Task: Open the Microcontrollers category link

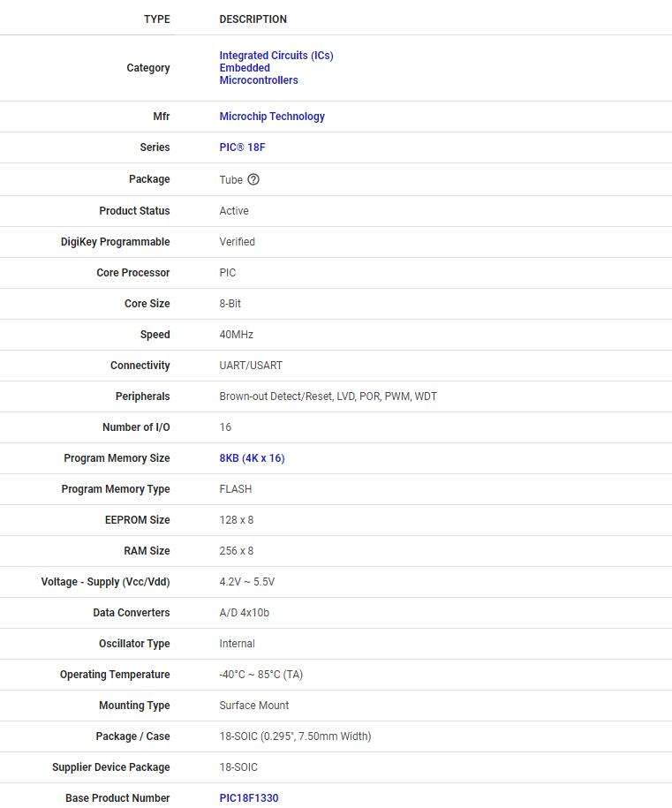Action: point(259,80)
